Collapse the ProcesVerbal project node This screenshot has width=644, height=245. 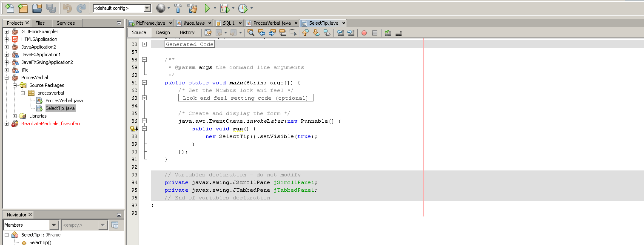(6, 78)
